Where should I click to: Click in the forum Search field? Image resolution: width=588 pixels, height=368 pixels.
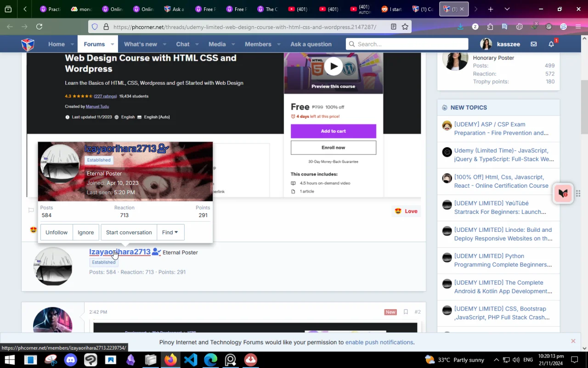(x=407, y=44)
